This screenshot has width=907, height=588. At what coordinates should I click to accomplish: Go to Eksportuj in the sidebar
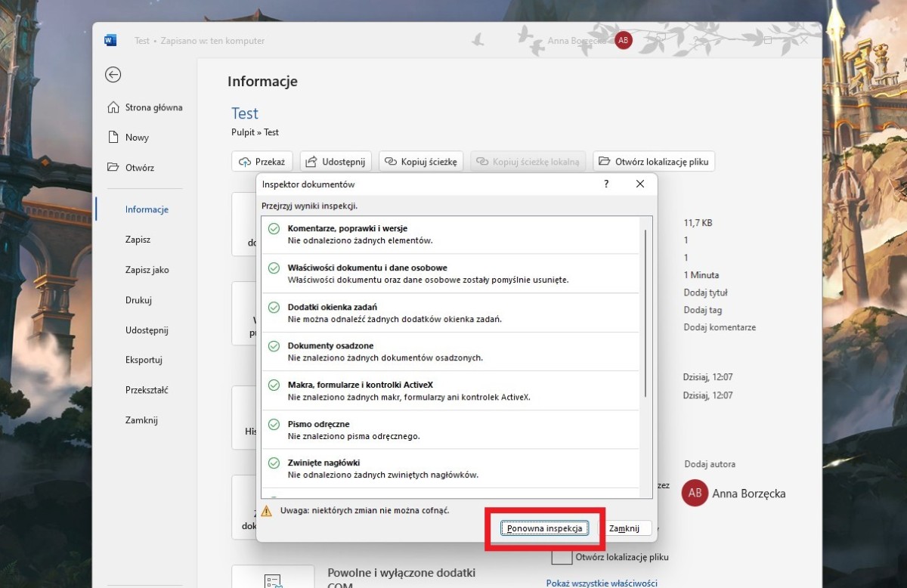coord(144,360)
